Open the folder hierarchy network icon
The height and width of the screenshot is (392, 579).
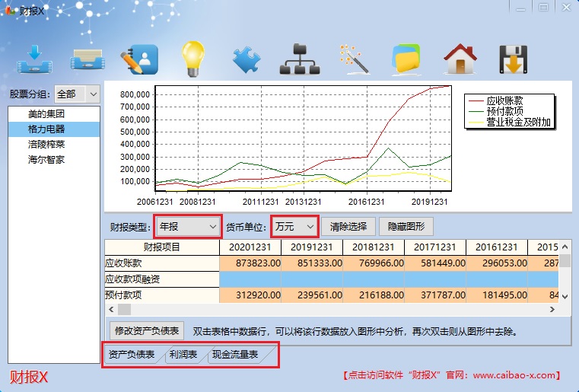pos(300,59)
